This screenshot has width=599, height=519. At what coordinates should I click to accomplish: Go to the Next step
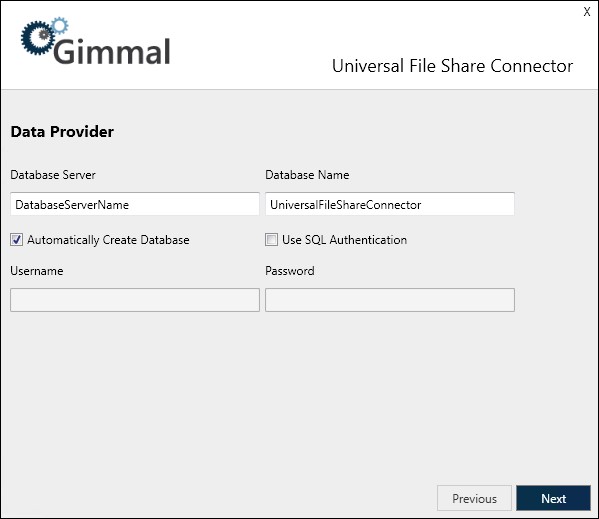(x=553, y=498)
